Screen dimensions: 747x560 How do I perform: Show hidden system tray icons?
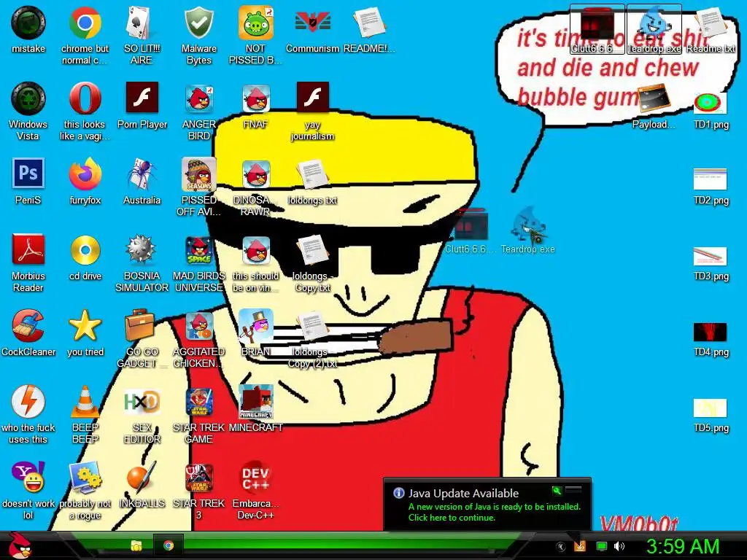pos(561,547)
